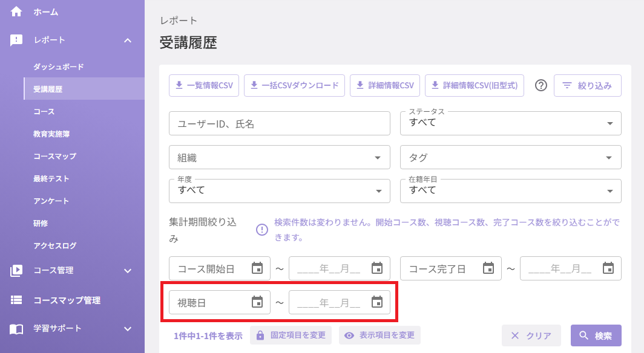Click the コース開始日 start date field
644x353 pixels.
220,268
